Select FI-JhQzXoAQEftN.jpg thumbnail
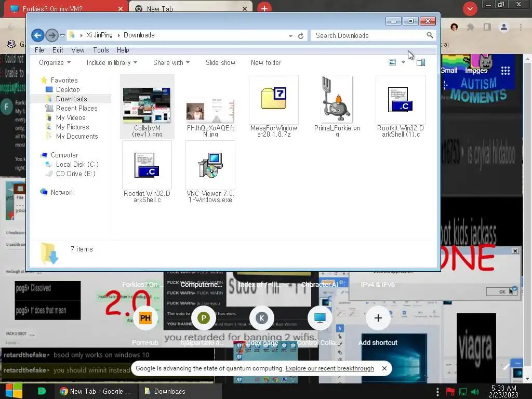532x399 pixels. coord(210,111)
